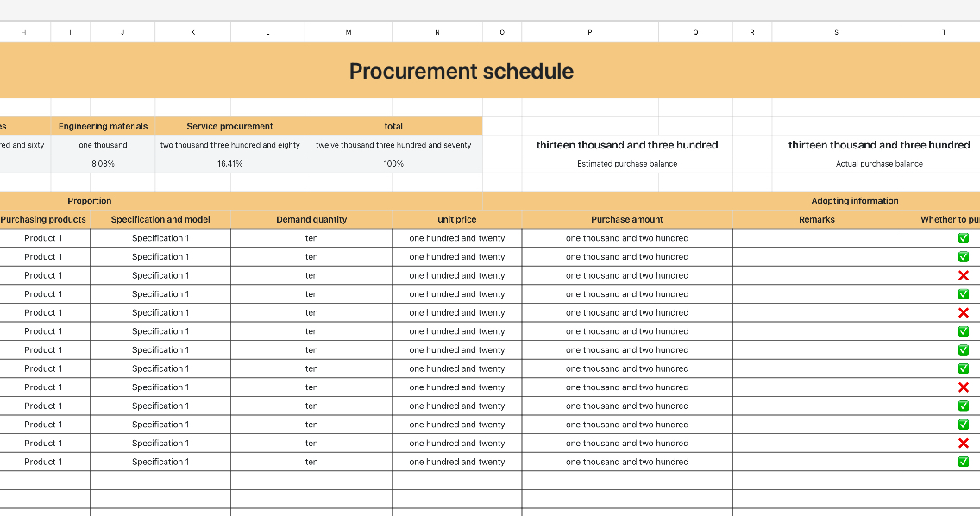Click 'Product 1' in the first product row
Screen dimensions: 980x516
click(43, 238)
